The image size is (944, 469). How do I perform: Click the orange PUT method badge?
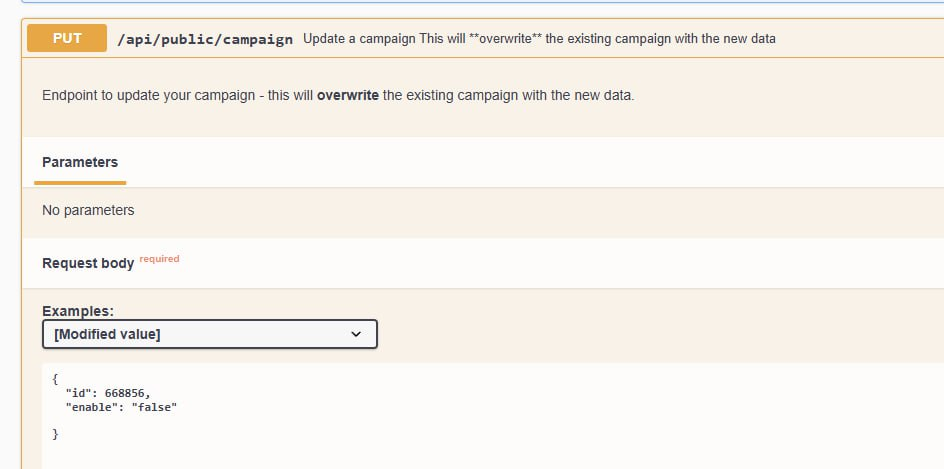pyautogui.click(x=67, y=38)
